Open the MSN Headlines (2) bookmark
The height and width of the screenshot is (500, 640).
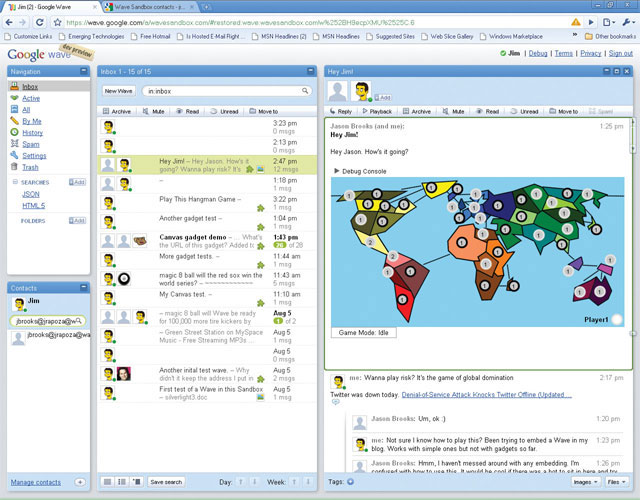[279, 36]
